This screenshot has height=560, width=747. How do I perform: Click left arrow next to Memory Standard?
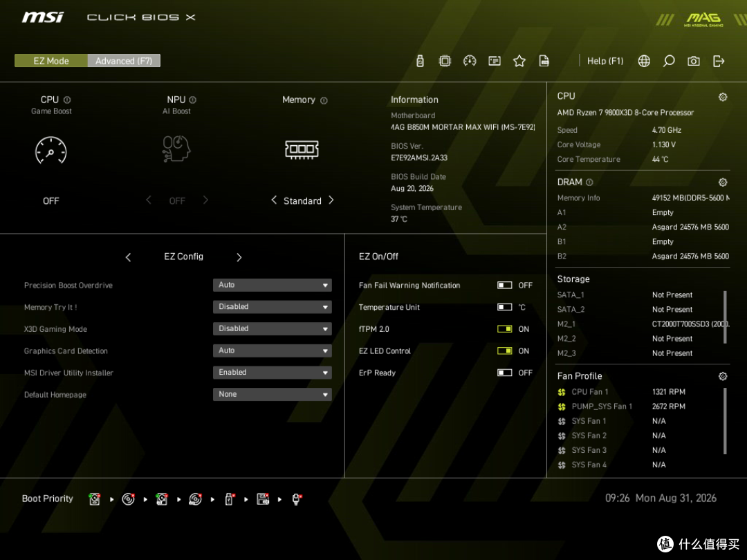click(274, 200)
